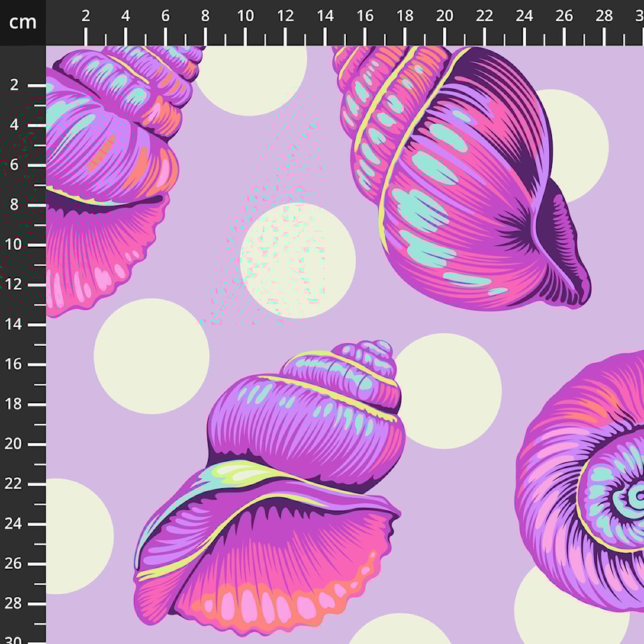The height and width of the screenshot is (644, 644).
Task: Pick the cream circle left of the bottom shell's spire
Action: (151, 356)
